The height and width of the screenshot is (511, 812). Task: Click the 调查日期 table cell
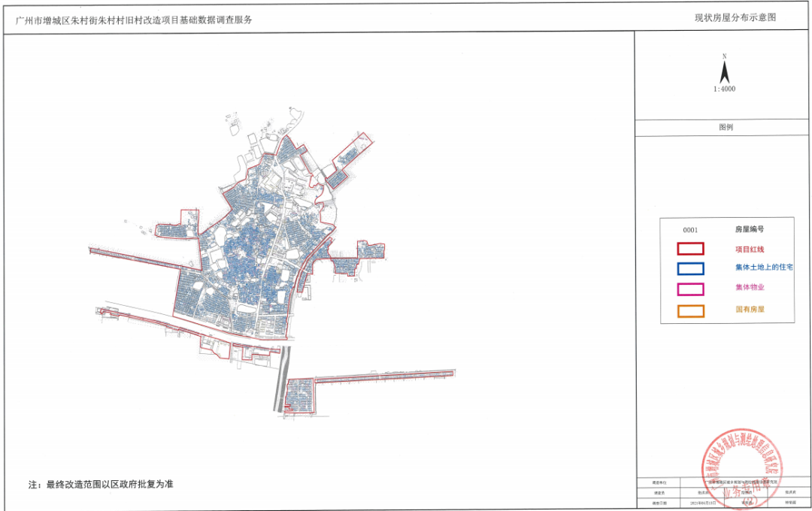point(659,503)
